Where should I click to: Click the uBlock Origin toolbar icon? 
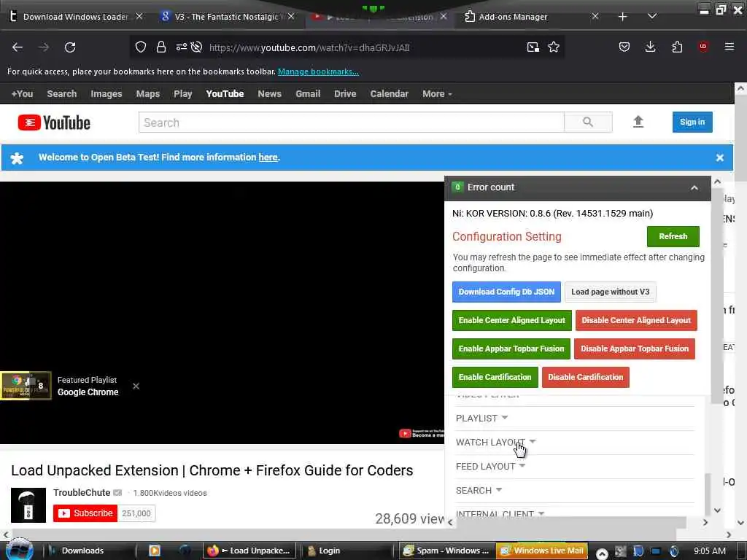703,47
